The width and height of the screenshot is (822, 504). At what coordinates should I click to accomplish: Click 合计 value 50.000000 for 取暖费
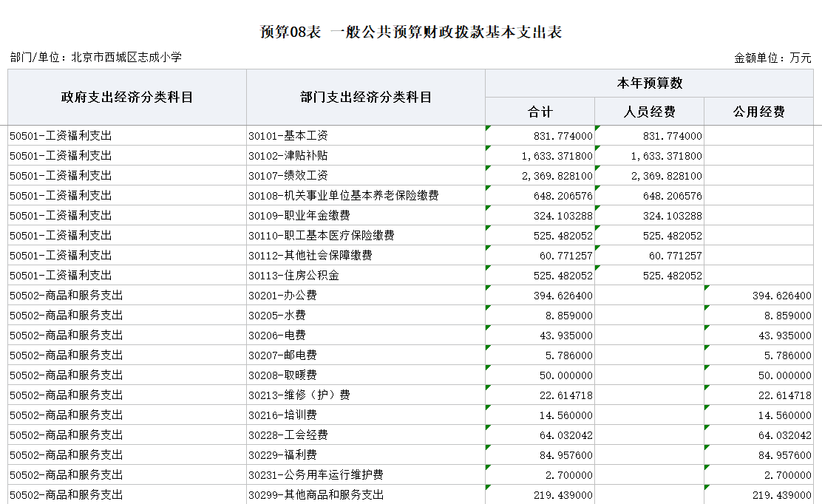coord(540,375)
